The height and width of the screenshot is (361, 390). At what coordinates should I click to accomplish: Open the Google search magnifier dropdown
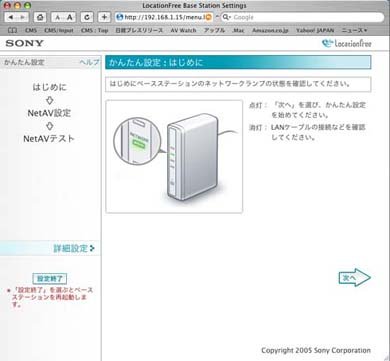pyautogui.click(x=227, y=17)
